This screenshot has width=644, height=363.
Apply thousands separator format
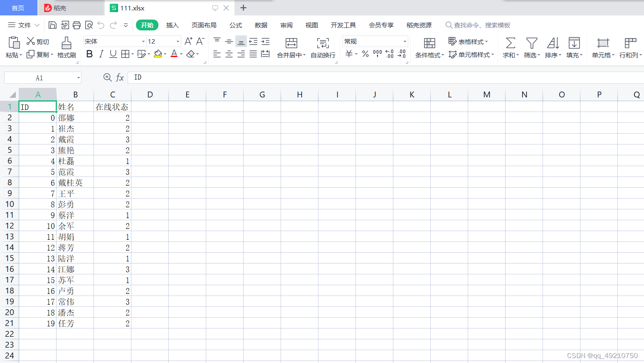click(x=377, y=54)
